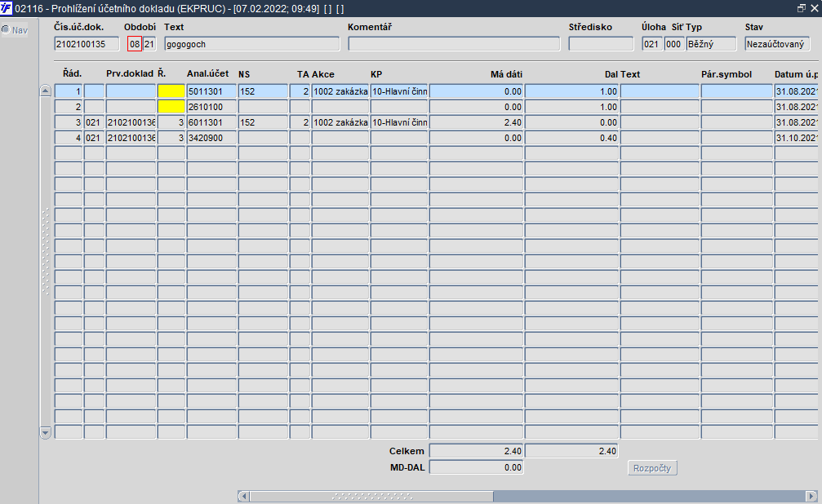Click the horizontal scrollbar right arrow
Screen dimensions: 822x504
811,496
